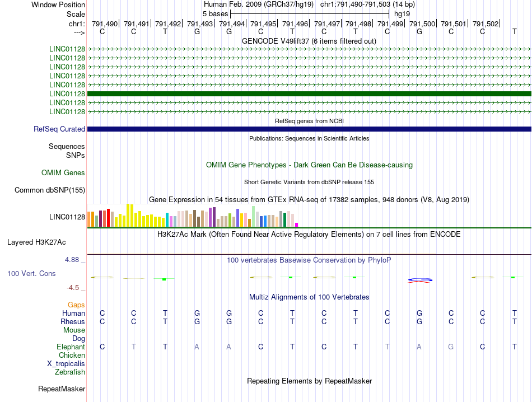The width and height of the screenshot is (532, 402).
Task: Click the tall yellow bars in GTEx chart
Action: pyautogui.click(x=129, y=215)
